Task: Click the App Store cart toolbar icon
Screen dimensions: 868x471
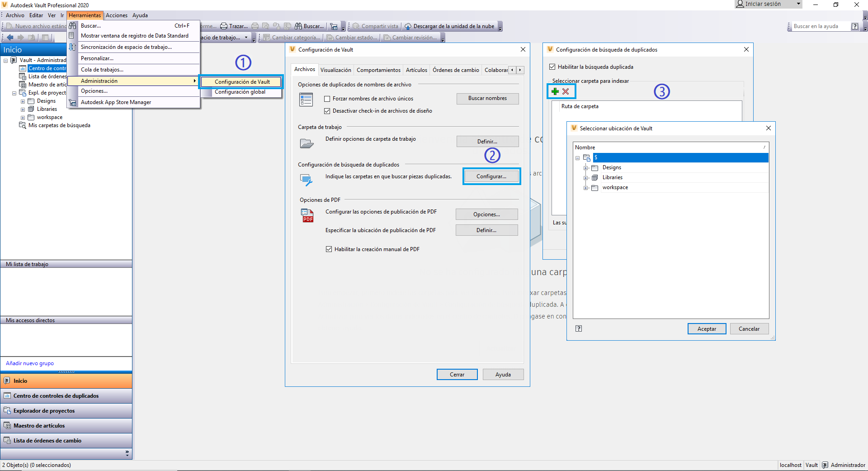Action: tap(334, 26)
